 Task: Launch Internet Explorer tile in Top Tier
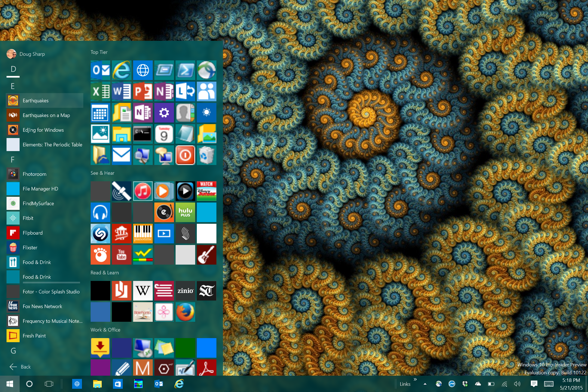coord(122,70)
